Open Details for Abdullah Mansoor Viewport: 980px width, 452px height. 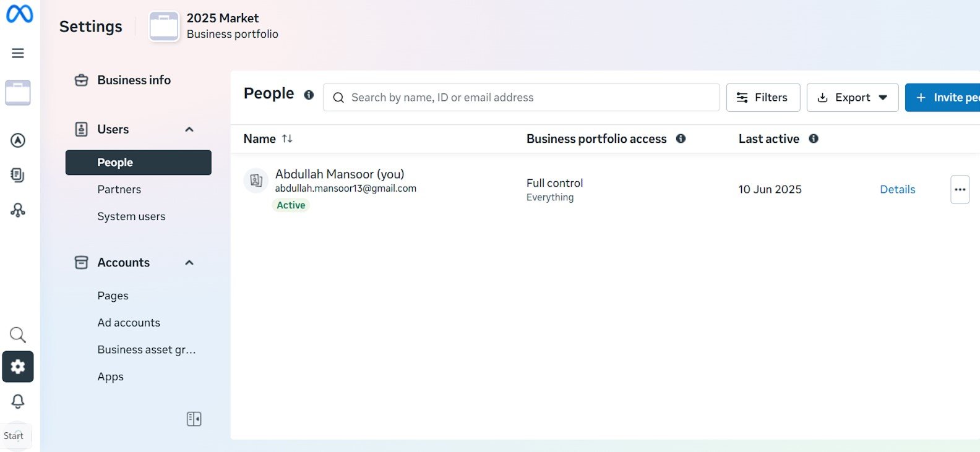897,189
